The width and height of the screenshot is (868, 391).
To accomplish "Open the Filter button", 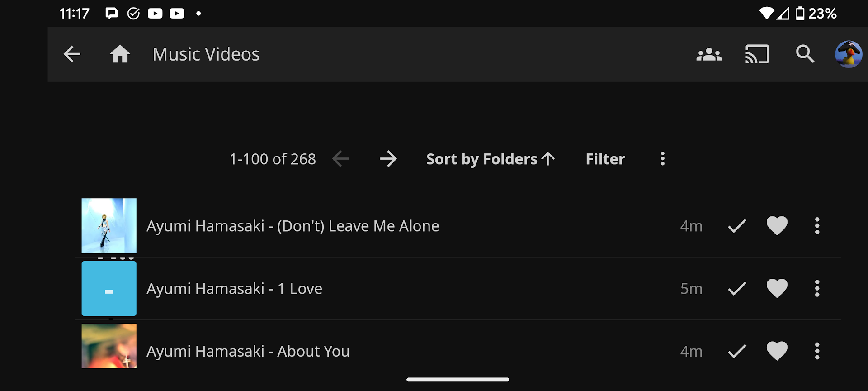I will (605, 159).
